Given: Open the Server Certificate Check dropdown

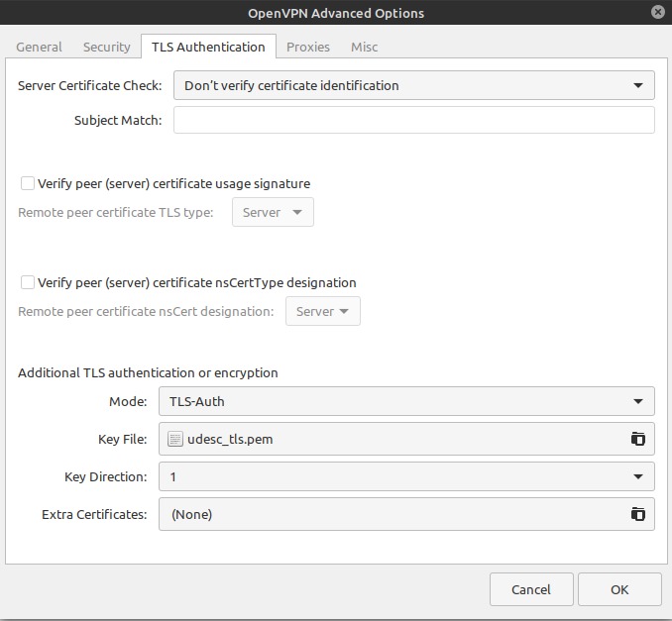Looking at the screenshot, I should pos(413,85).
